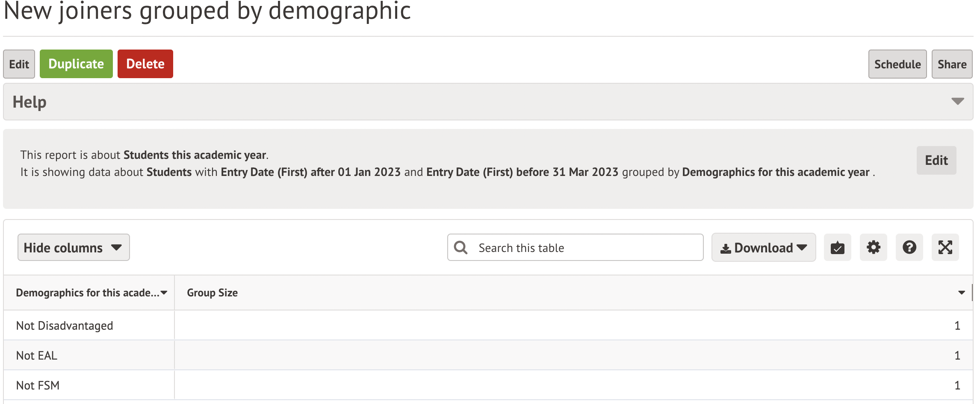Open Demographics column header dropdown arrow
Image resolution: width=980 pixels, height=404 pixels.
coord(164,293)
